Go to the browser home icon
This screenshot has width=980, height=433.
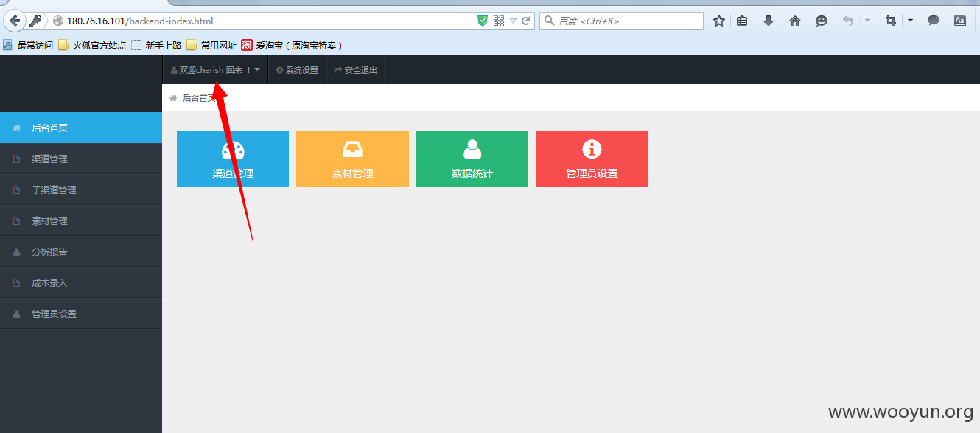click(795, 21)
